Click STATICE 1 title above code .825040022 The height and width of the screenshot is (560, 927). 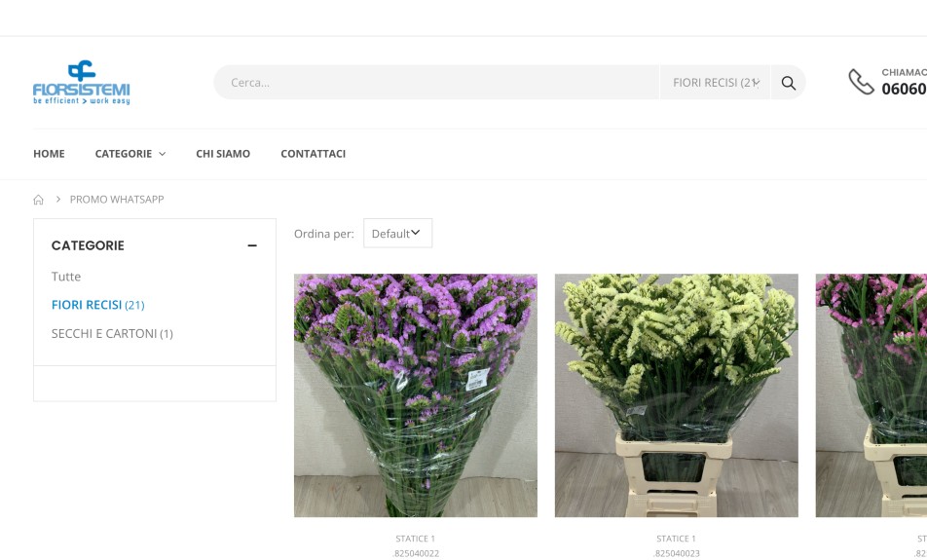tap(416, 539)
